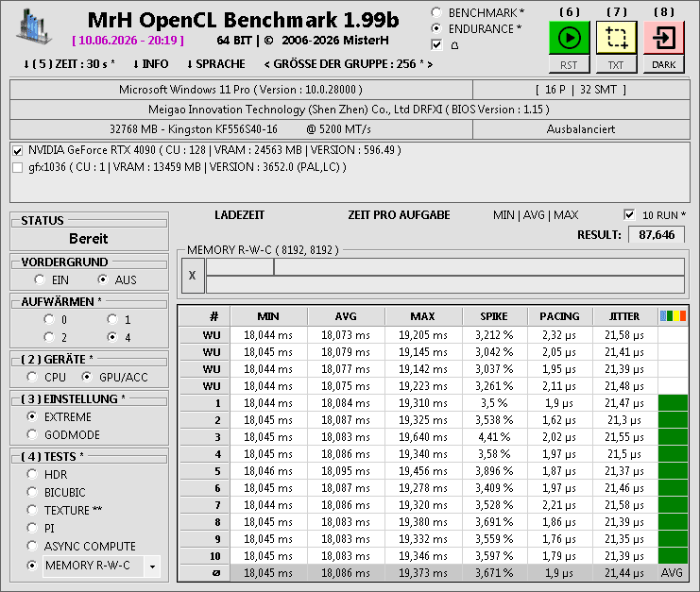This screenshot has width=700, height=592.
Task: Click the Bereit status text
Action: 89,239
